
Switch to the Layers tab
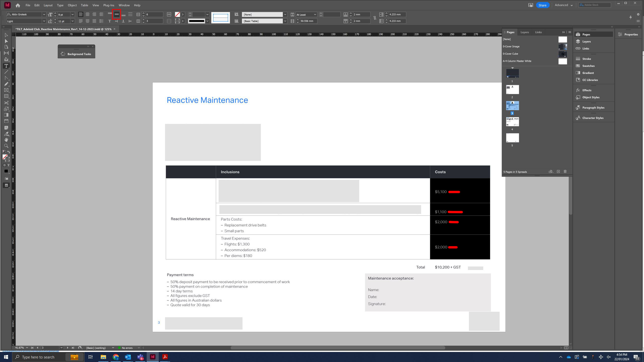coord(525,32)
